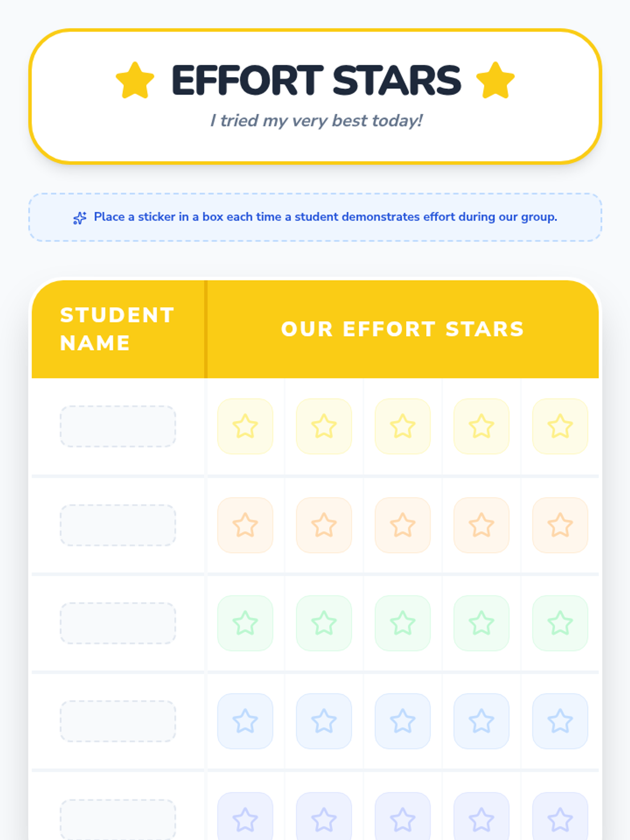The height and width of the screenshot is (840, 630).
Task: Click the gold star left of EFFORT STARS title
Action: (x=135, y=80)
